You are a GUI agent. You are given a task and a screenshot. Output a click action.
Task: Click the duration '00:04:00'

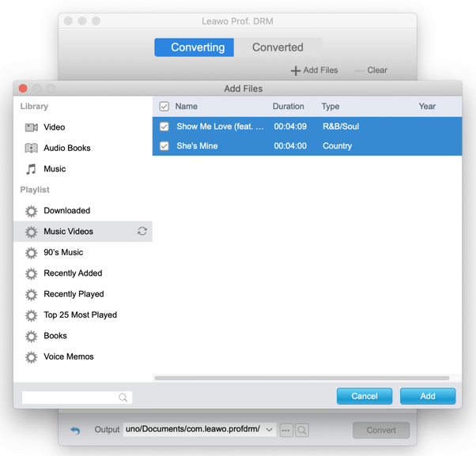(x=290, y=146)
